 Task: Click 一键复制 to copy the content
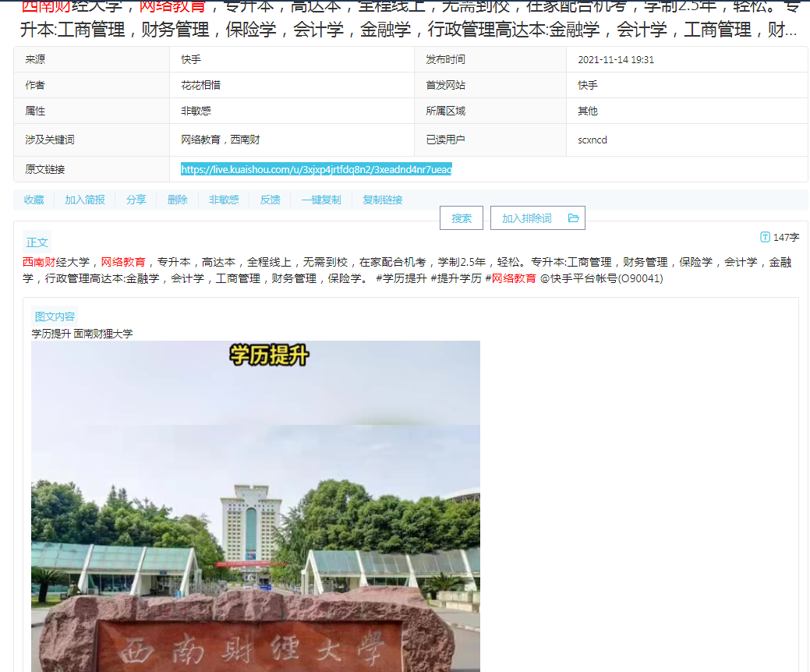coord(321,200)
